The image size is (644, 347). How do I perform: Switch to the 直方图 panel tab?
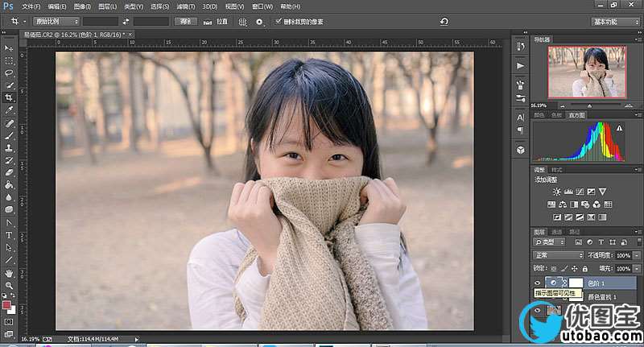pyautogui.click(x=576, y=115)
